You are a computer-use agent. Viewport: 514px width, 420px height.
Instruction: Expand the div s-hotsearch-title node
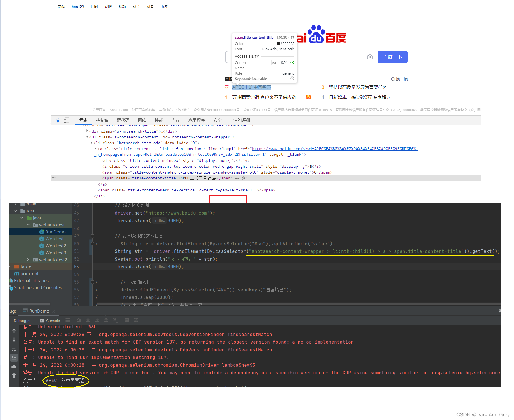pos(87,131)
